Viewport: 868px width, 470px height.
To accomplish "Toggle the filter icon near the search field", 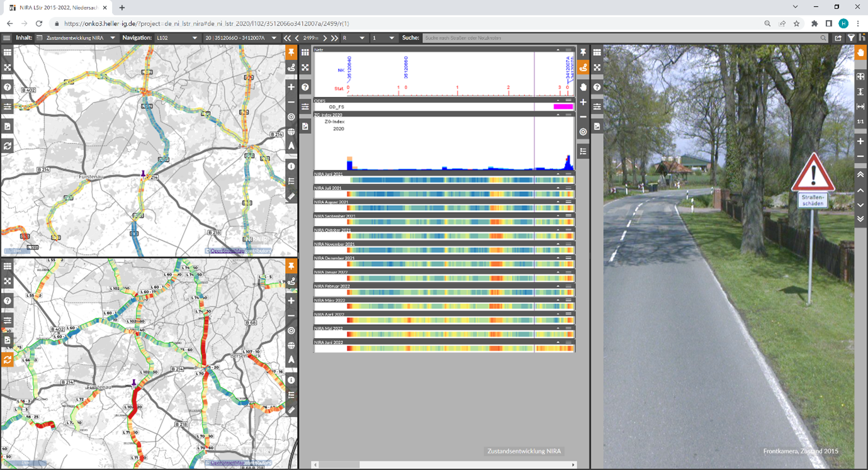I will [x=851, y=38].
